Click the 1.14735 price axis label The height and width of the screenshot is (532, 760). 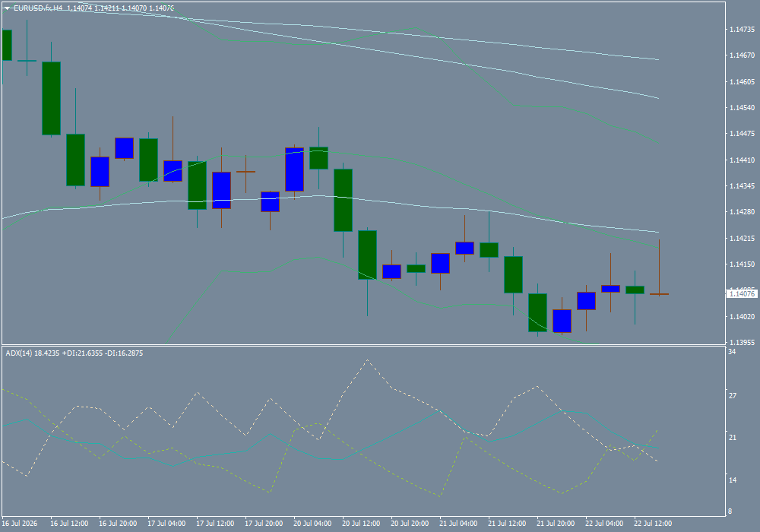pos(742,30)
